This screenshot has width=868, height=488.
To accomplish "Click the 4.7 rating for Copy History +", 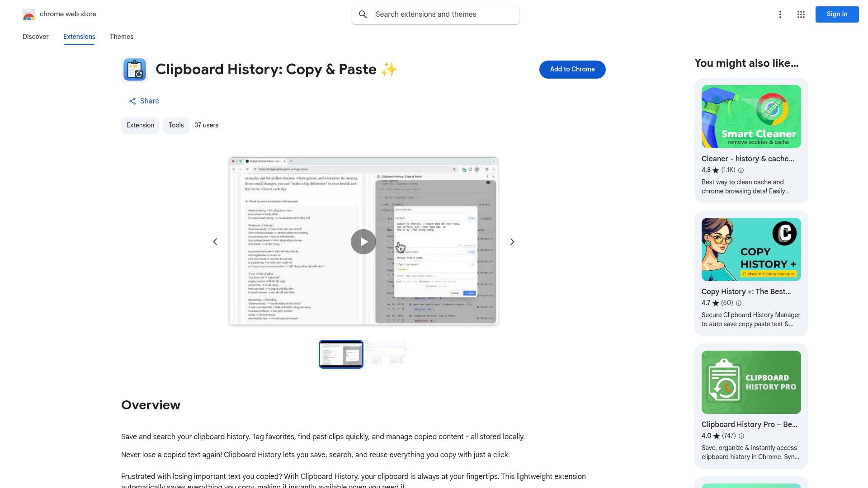I will tap(706, 303).
